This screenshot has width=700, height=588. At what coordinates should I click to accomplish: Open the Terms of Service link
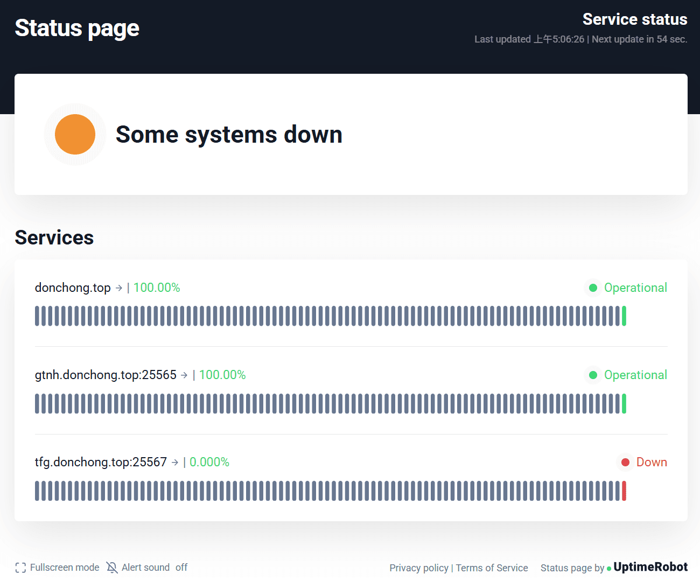(x=492, y=568)
